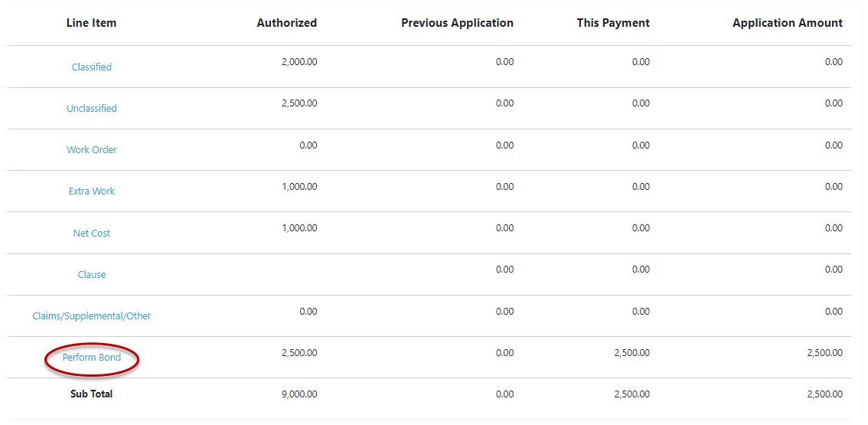The image size is (868, 425).
Task: Click the Sub Total authorized value 9,000.00
Action: pos(299,394)
